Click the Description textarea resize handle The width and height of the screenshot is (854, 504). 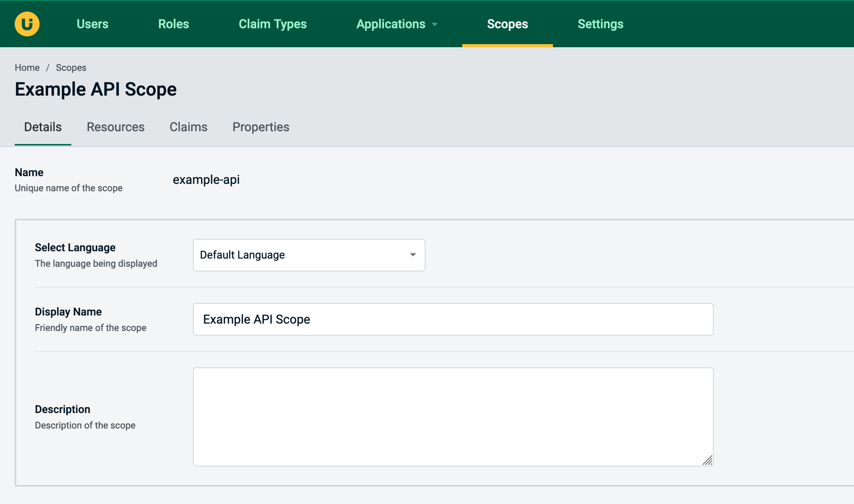708,460
